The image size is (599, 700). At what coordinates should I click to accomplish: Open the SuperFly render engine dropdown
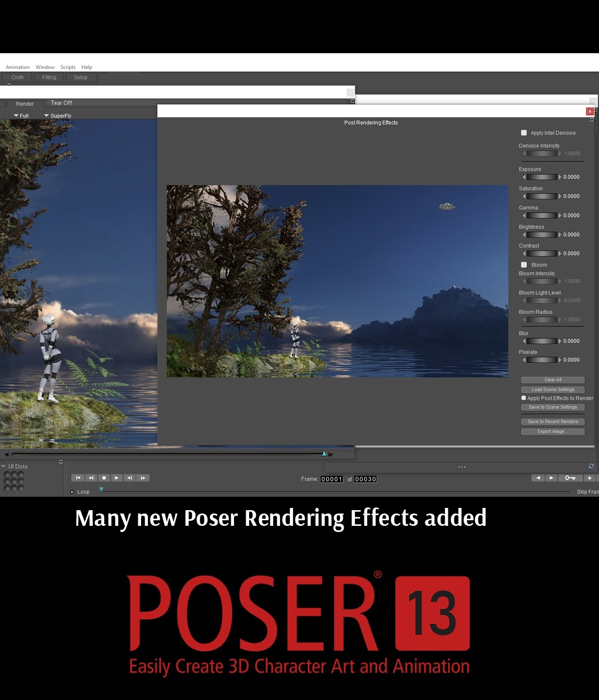[x=58, y=116]
